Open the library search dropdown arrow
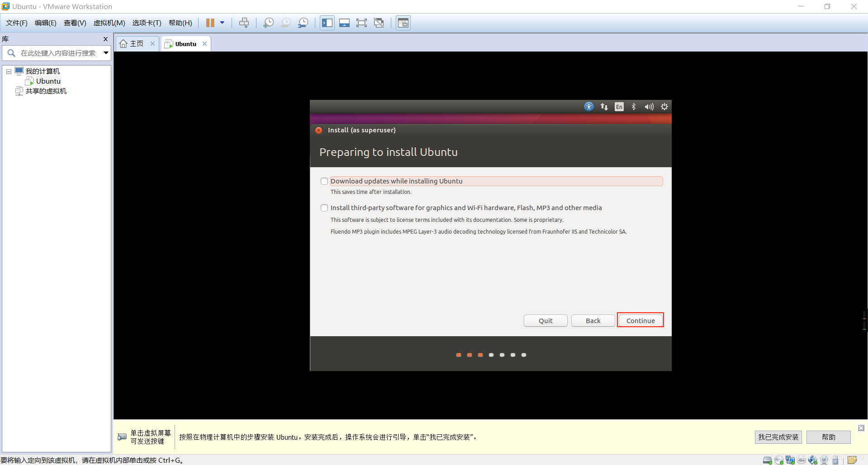 [106, 53]
